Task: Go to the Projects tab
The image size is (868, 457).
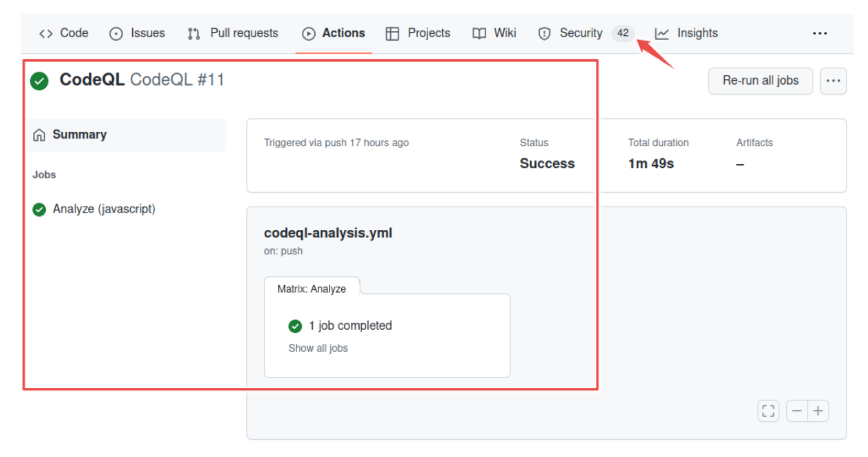Action: pyautogui.click(x=418, y=33)
